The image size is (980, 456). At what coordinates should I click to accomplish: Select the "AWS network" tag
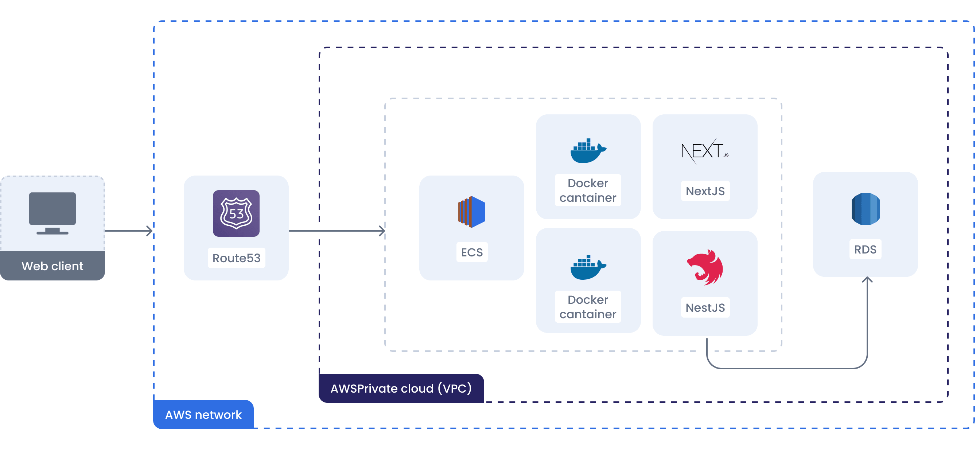pos(203,414)
